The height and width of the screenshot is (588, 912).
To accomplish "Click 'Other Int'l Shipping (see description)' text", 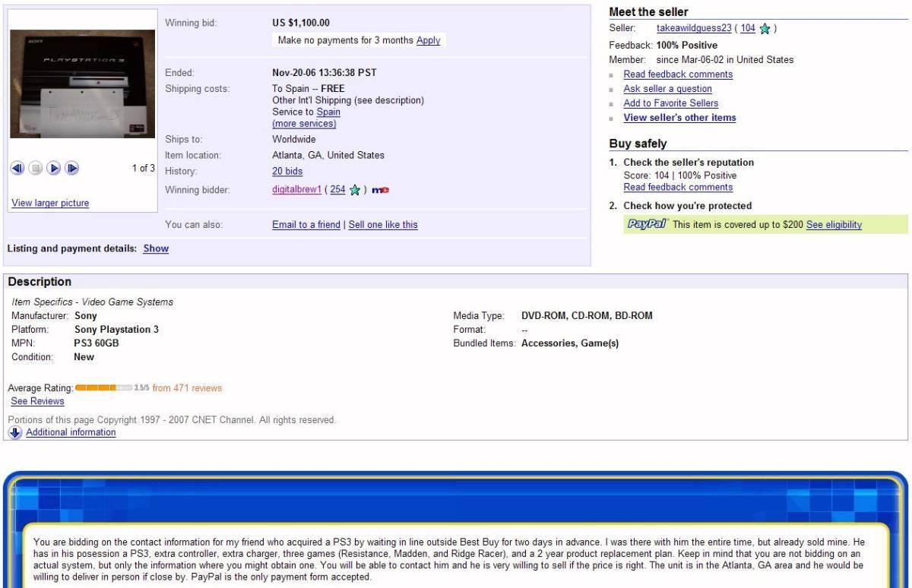I will pos(348,100).
